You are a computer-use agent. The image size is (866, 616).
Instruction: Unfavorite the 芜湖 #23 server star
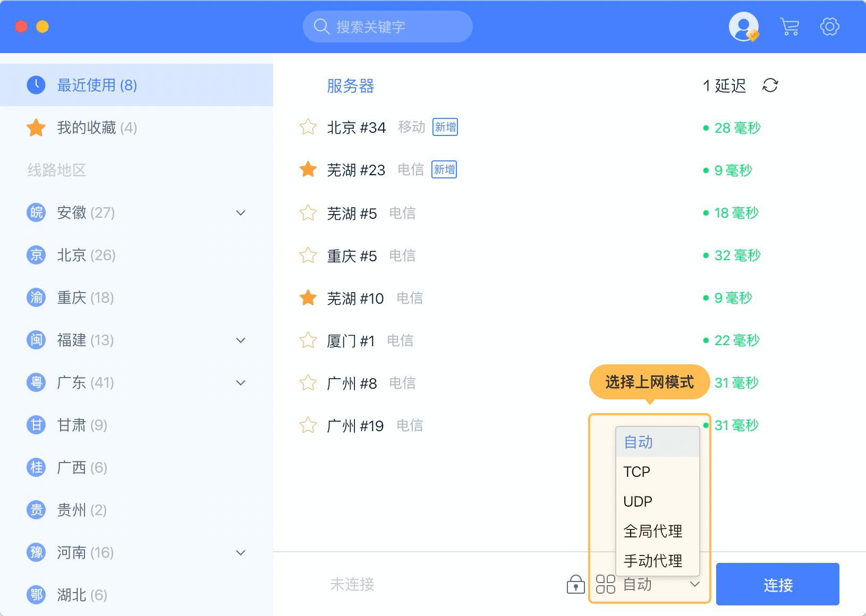coord(308,170)
